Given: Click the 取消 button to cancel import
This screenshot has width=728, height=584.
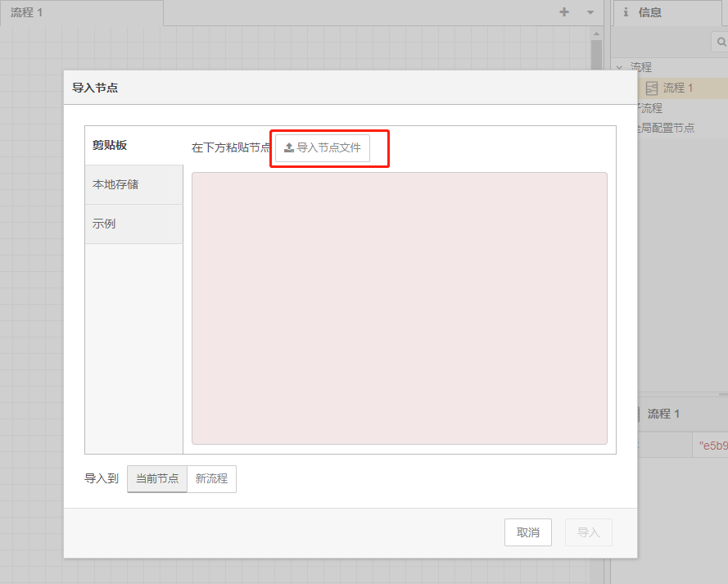Looking at the screenshot, I should 527,532.
